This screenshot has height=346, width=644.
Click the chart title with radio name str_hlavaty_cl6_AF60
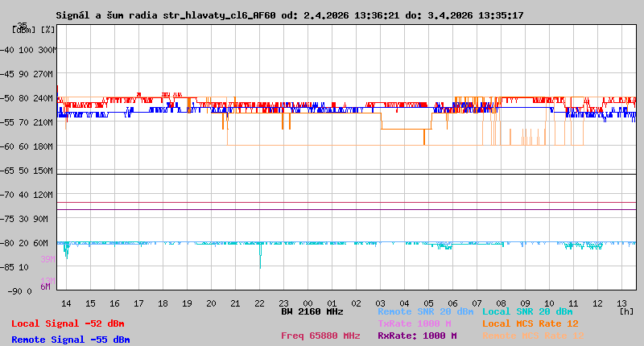290,15
